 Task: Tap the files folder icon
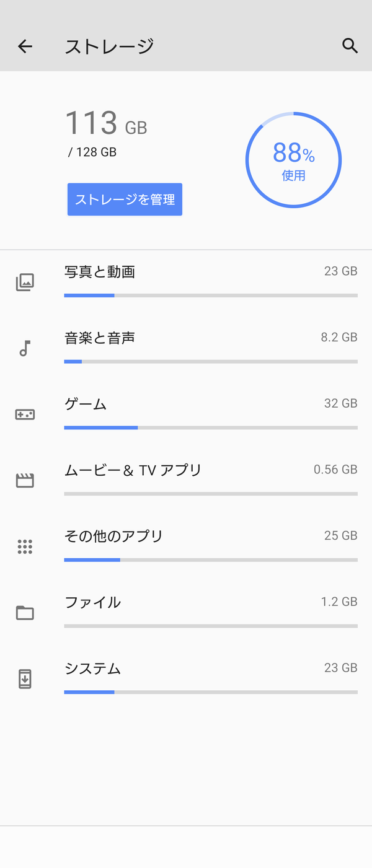click(x=25, y=613)
